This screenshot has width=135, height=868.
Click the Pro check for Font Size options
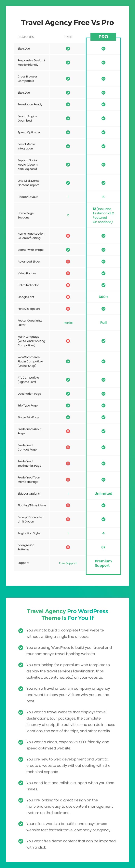(x=103, y=309)
